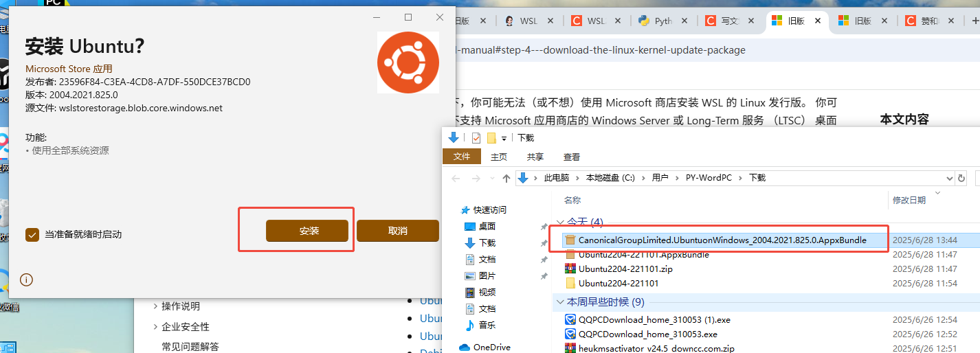Click the Microsoft Store 应用 link
The height and width of the screenshot is (353, 980).
(x=69, y=69)
